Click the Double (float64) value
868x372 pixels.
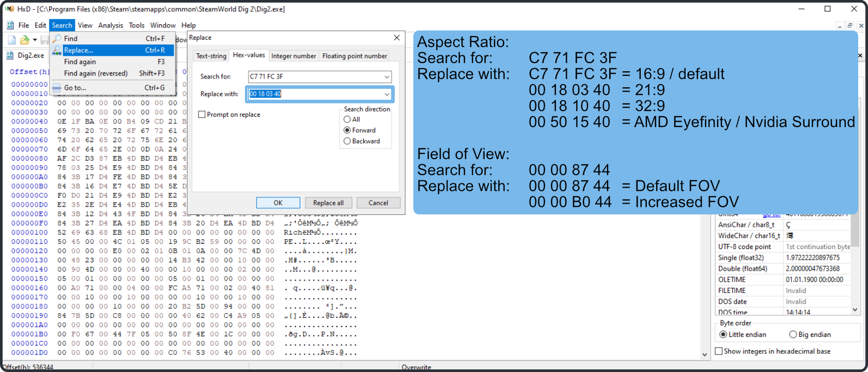click(813, 269)
